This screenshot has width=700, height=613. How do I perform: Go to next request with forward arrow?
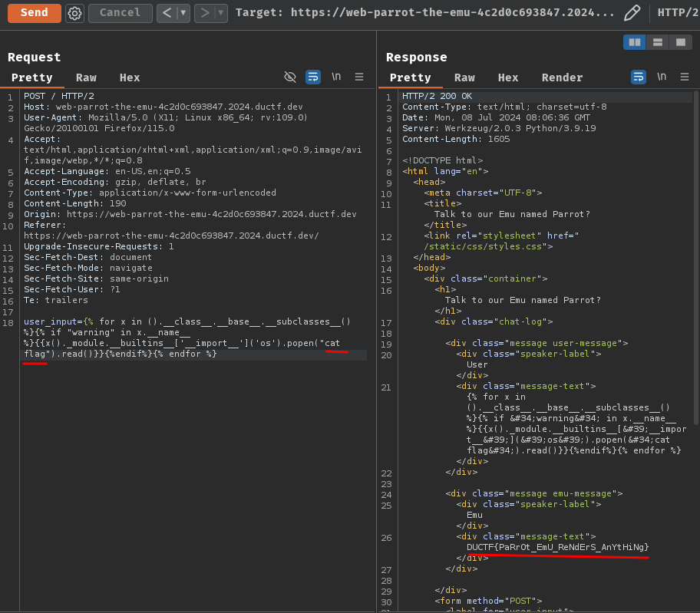205,13
